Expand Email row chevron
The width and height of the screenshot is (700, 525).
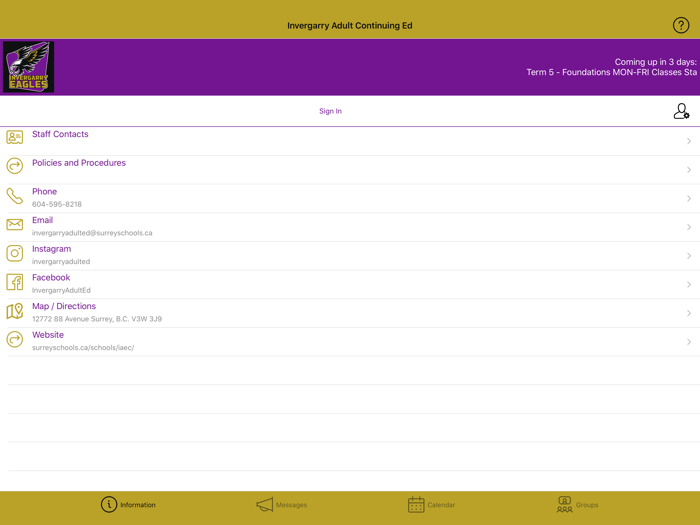coord(689,227)
